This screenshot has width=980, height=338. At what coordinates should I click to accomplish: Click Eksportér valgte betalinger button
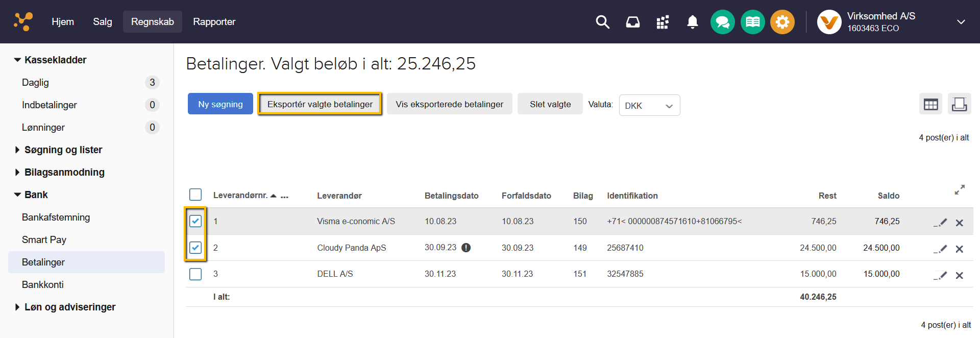click(x=320, y=104)
